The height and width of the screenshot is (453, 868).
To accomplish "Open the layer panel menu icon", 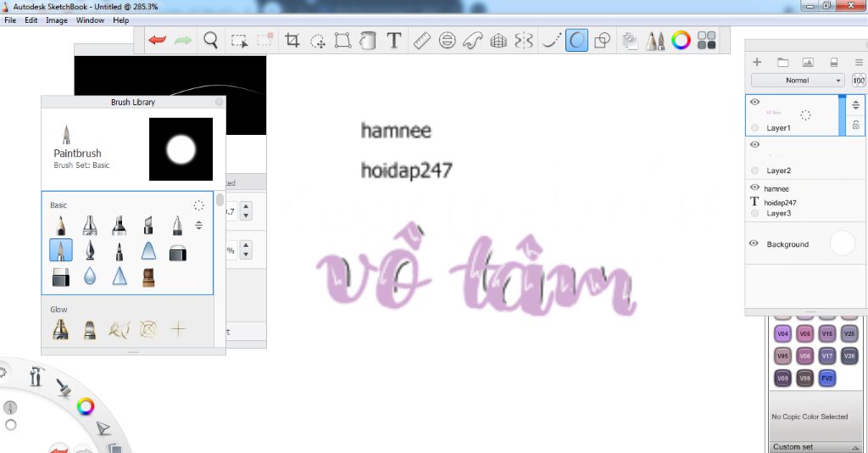I will (x=859, y=62).
